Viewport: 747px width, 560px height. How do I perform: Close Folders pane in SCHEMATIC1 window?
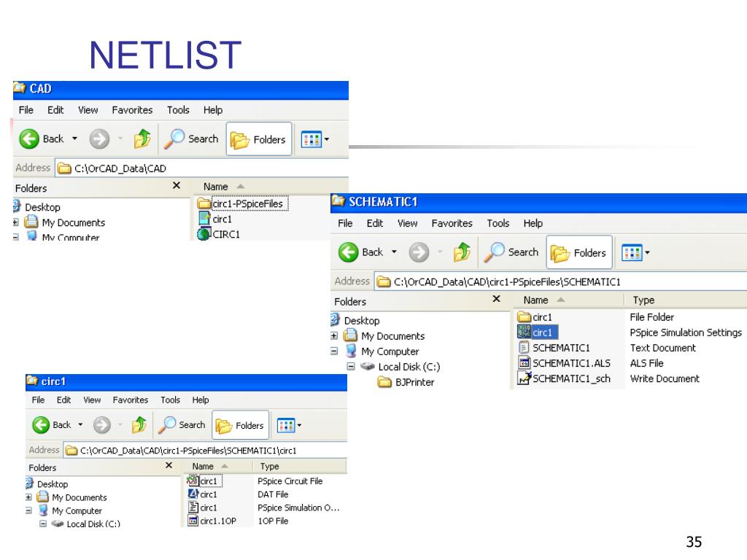(x=496, y=298)
